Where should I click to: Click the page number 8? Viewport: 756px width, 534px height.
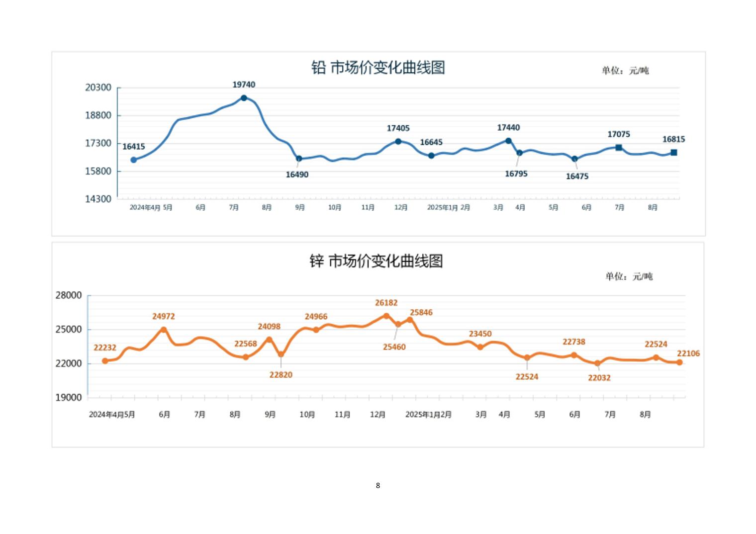pyautogui.click(x=378, y=485)
